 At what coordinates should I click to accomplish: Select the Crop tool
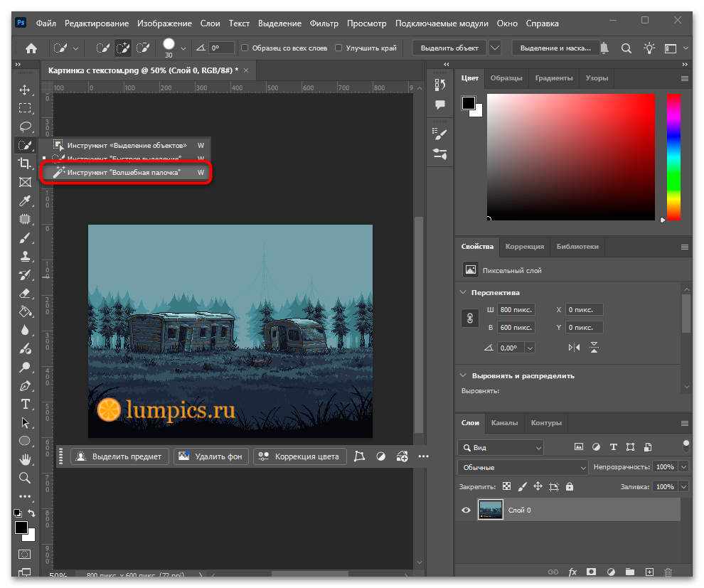(x=25, y=164)
